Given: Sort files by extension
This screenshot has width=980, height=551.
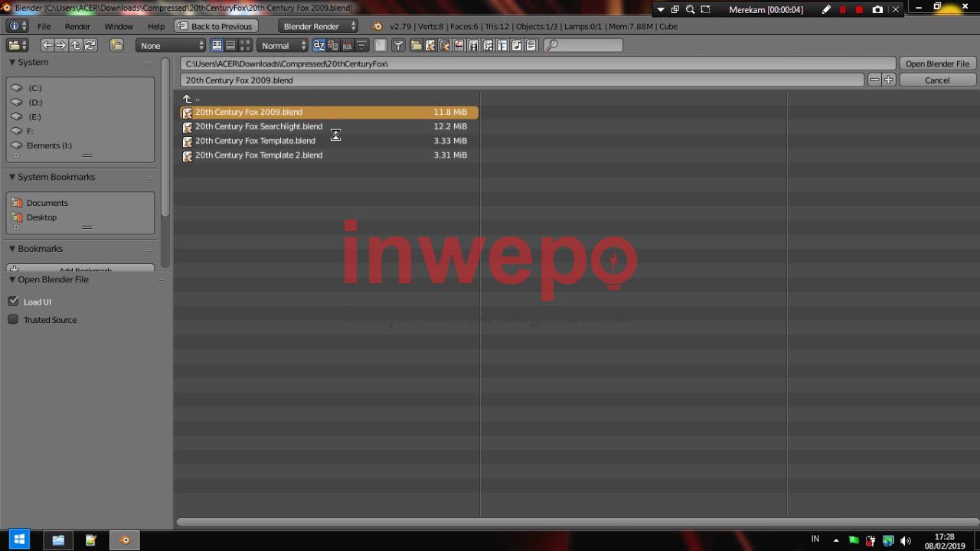Looking at the screenshot, I should tap(333, 45).
